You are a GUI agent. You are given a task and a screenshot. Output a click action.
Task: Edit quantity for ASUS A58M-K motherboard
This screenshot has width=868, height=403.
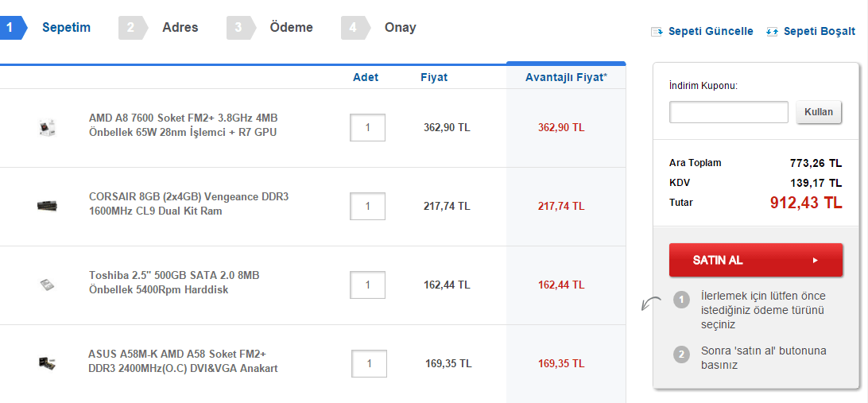pos(370,363)
